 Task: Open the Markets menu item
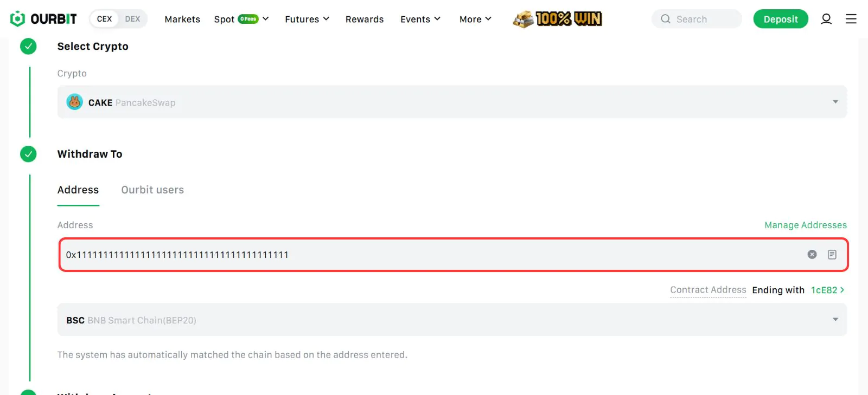tap(182, 19)
